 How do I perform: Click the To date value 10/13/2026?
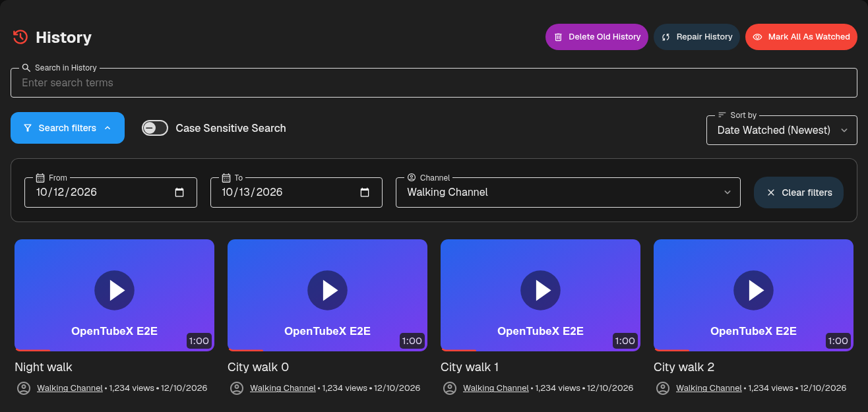pos(252,192)
